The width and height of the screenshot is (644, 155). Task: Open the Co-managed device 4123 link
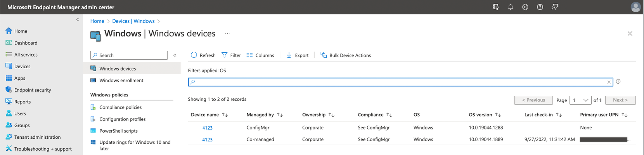207,139
